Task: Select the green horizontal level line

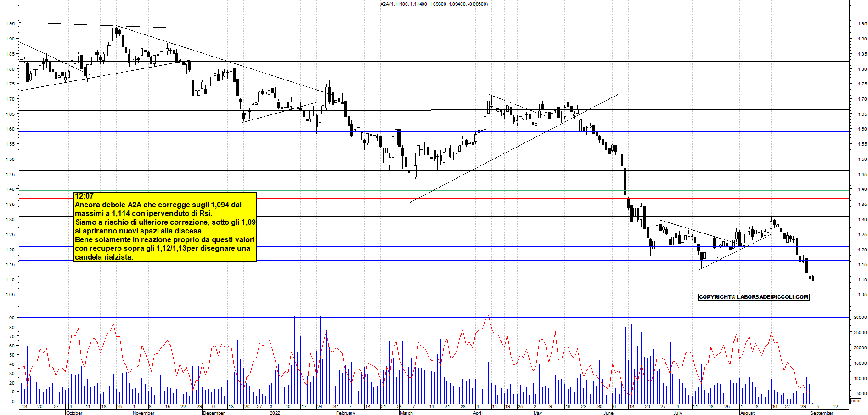Action: tap(434, 190)
